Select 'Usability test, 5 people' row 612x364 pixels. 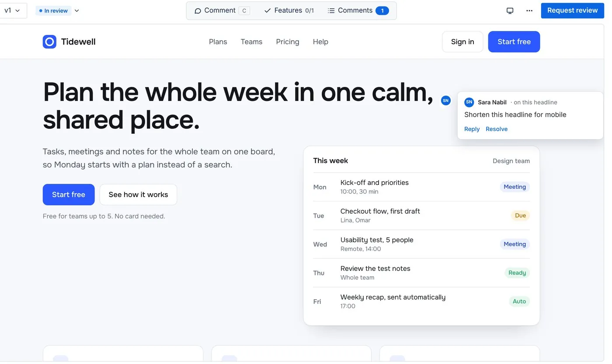click(421, 244)
